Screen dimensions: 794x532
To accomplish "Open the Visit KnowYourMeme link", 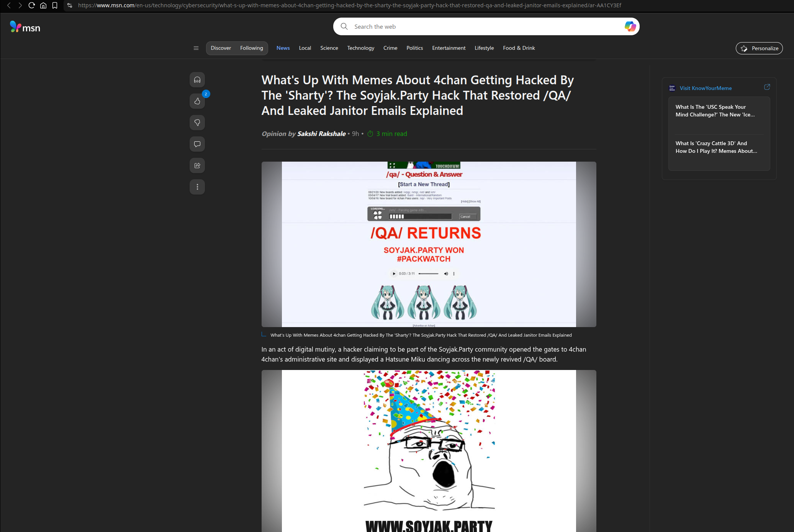I will tap(706, 88).
